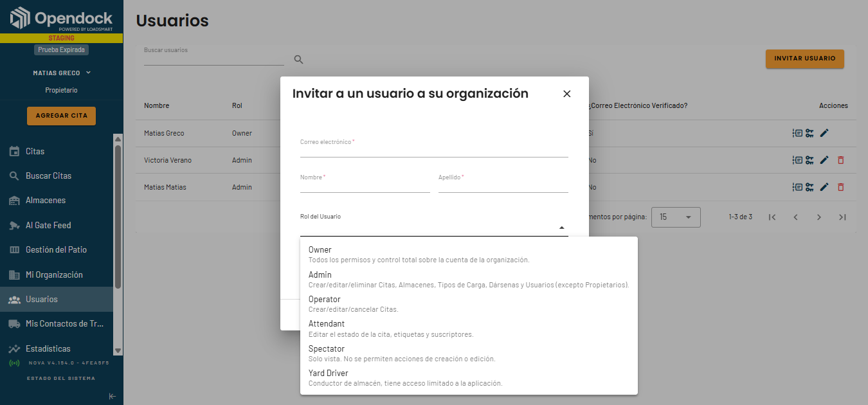Click the Rol column header
This screenshot has width=868, height=405.
pos(237,105)
